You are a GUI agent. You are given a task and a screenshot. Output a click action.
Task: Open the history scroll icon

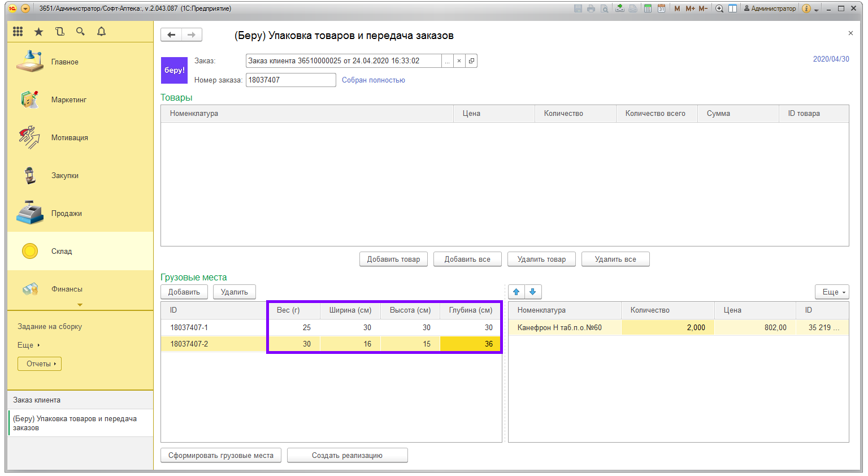[60, 32]
